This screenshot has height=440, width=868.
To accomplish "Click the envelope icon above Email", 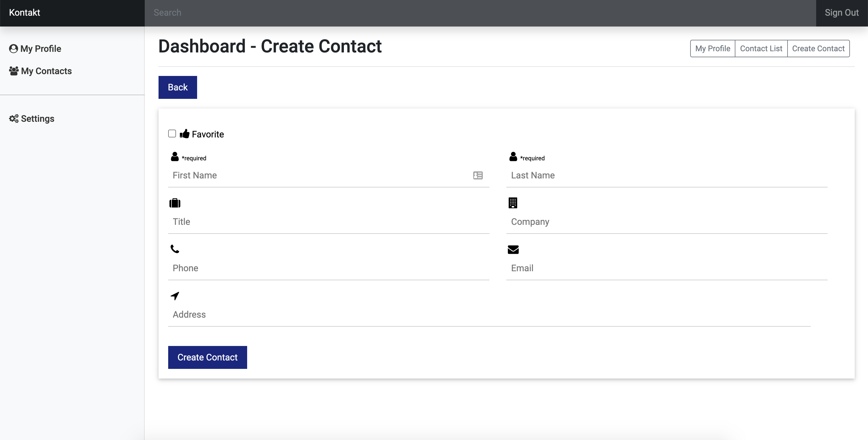I will [513, 249].
